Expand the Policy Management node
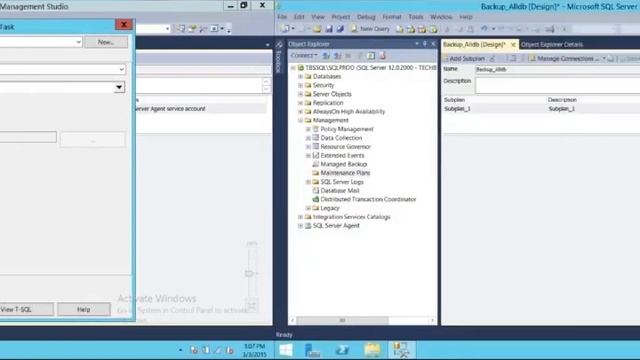Screen dimensions: 640x360 308,129
